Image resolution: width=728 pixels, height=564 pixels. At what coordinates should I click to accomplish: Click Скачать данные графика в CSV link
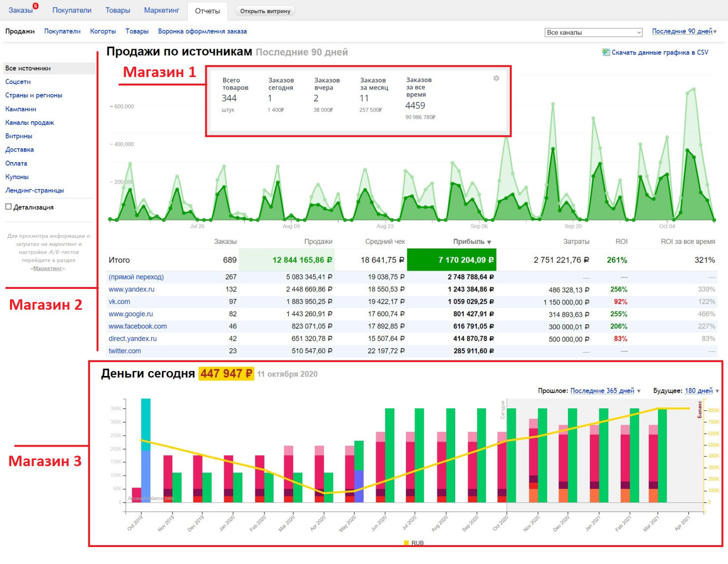[x=659, y=52]
